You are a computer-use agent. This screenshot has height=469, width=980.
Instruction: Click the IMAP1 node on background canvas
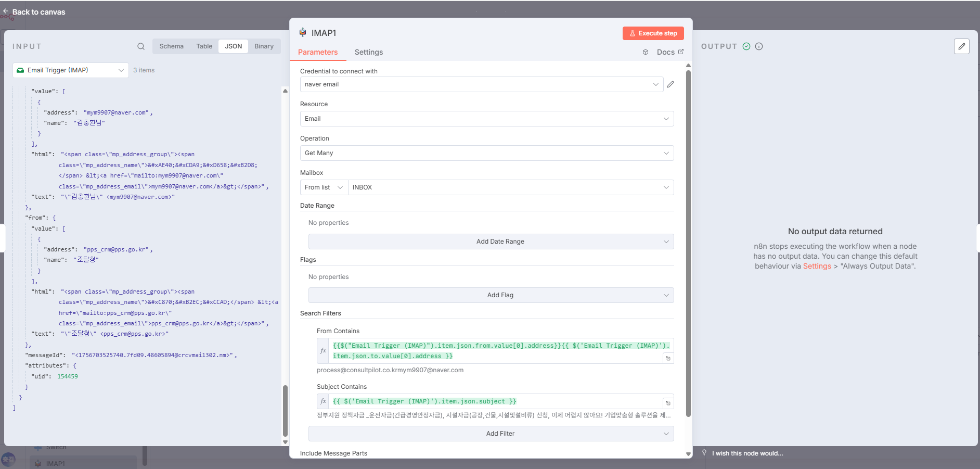click(83, 463)
